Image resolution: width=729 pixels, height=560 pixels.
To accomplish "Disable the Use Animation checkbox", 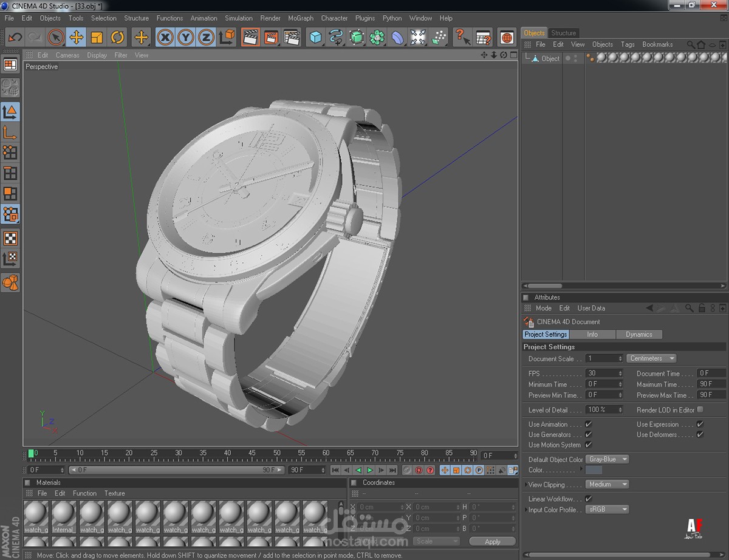I will pos(588,424).
